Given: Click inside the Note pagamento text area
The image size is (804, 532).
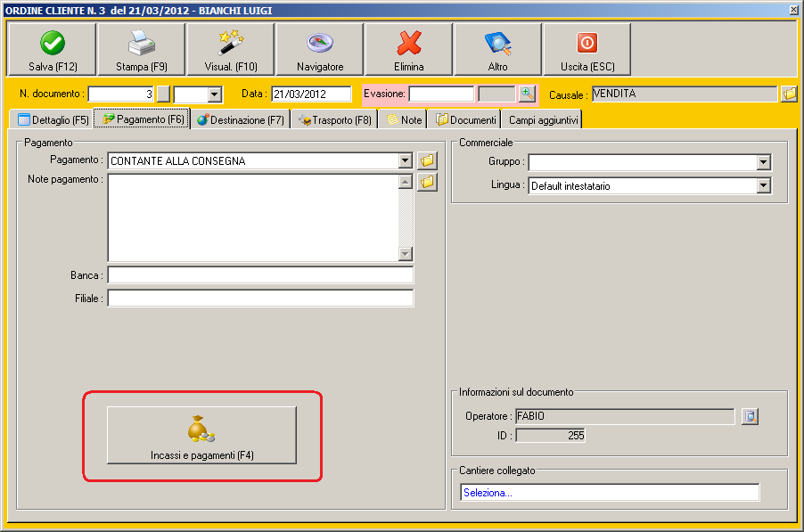Looking at the screenshot, I should 253,217.
